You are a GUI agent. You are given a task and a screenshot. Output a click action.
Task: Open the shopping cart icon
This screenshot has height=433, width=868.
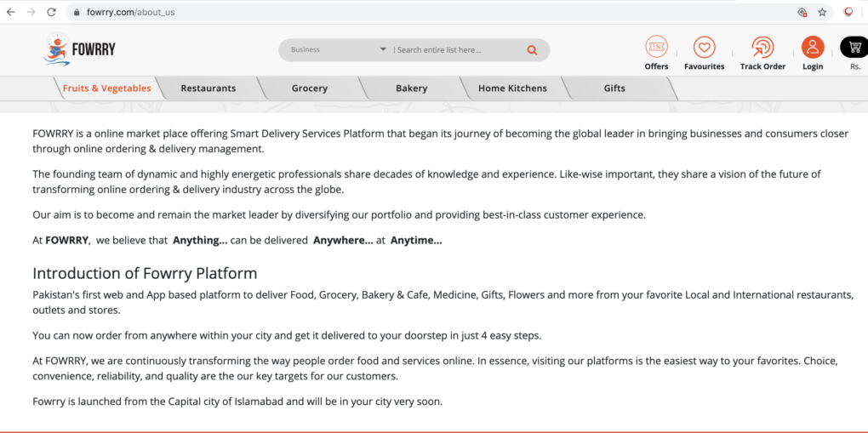854,47
